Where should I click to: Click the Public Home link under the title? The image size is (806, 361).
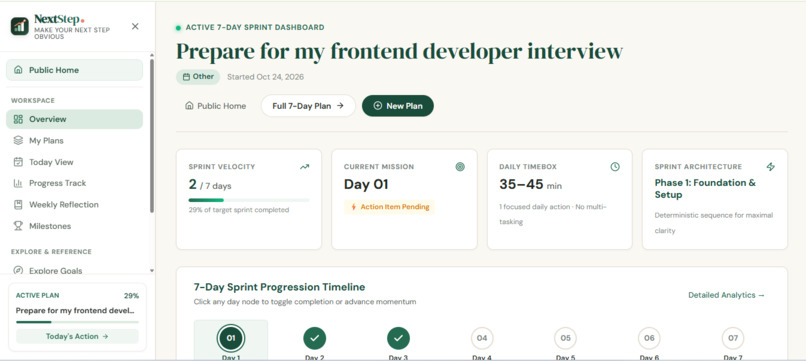click(x=215, y=106)
